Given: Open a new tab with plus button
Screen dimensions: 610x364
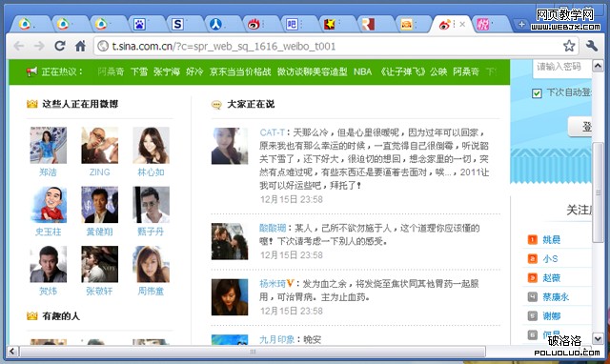Looking at the screenshot, I should point(521,25).
